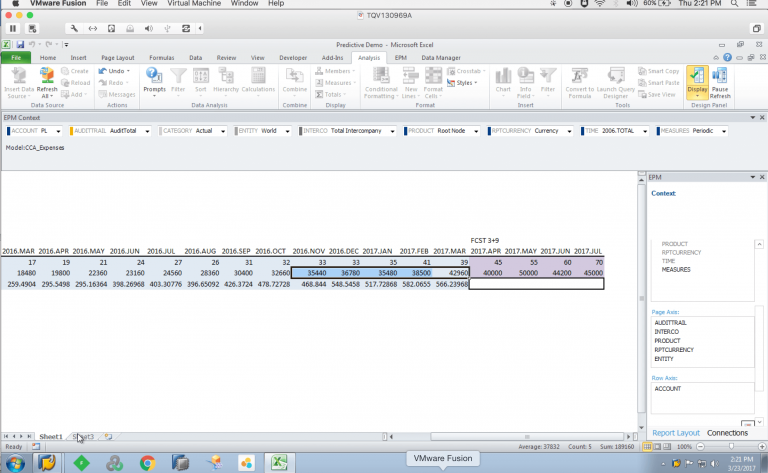Switch to the EPM ribbon tab

coord(401,58)
